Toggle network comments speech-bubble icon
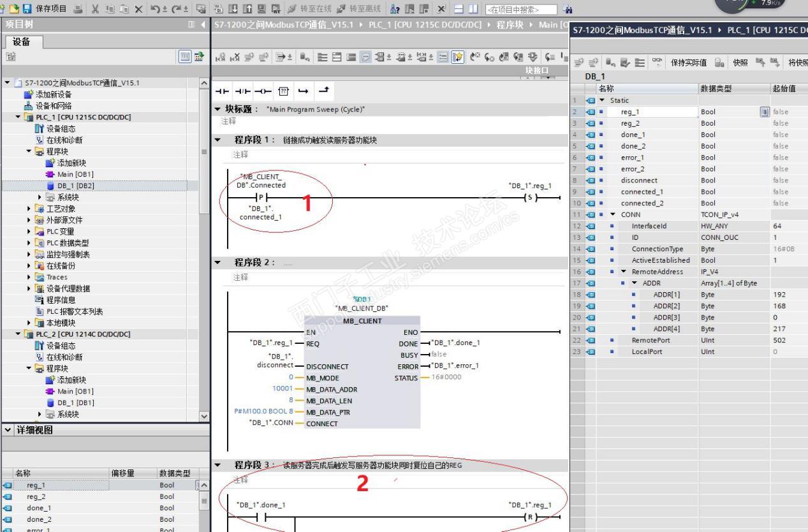The image size is (808, 532). tap(365, 57)
